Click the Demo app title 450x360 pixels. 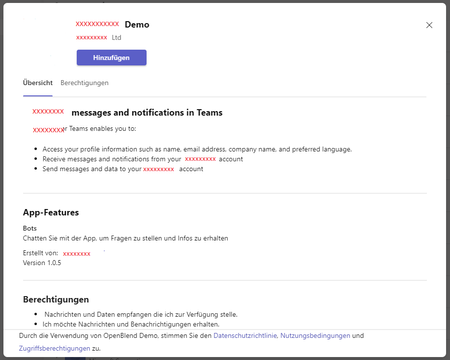click(x=137, y=25)
